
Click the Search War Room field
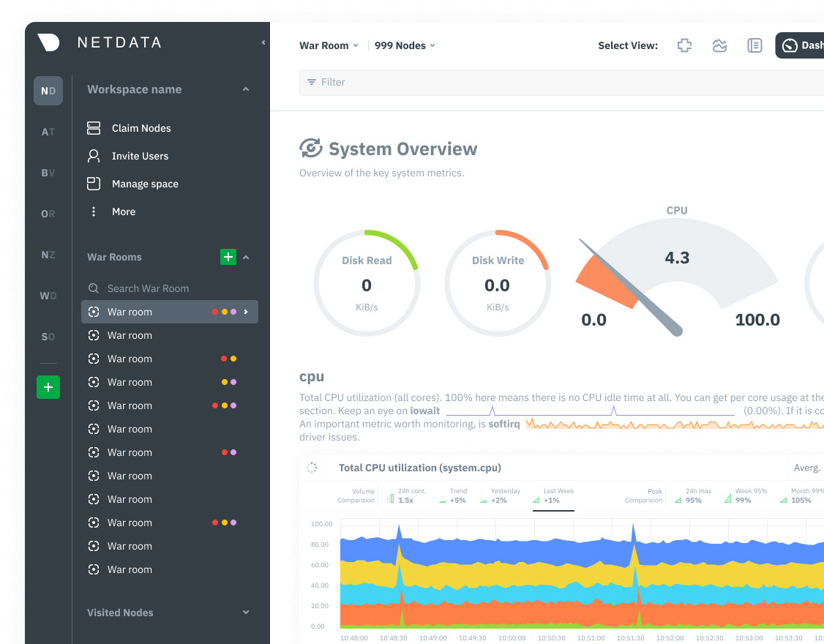[148, 288]
